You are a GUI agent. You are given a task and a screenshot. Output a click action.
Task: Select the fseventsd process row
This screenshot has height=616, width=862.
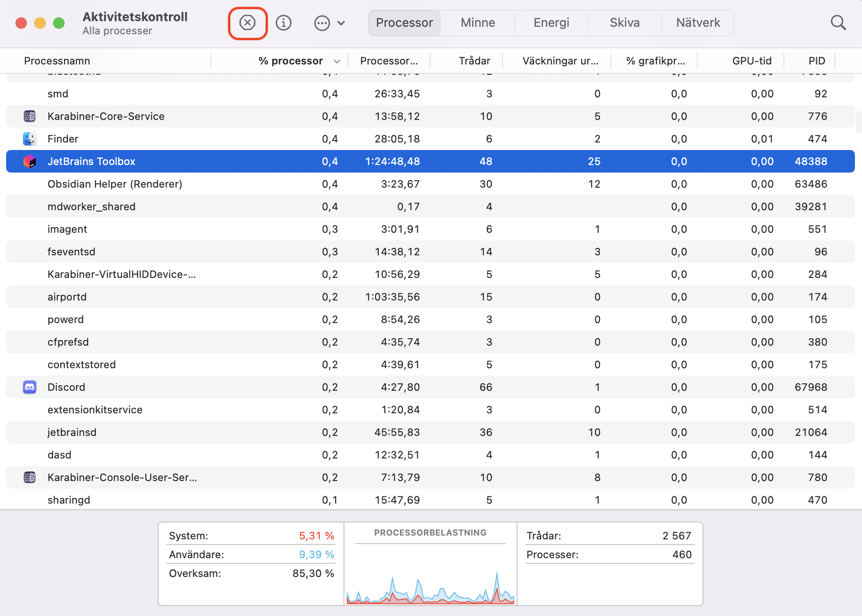[x=431, y=252]
